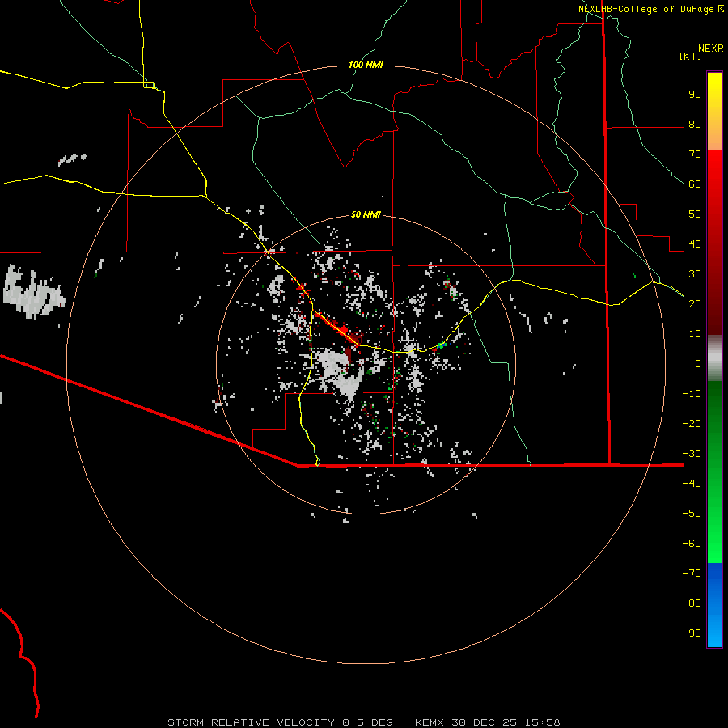Select the 100 NMI range ring label
This screenshot has width=728, height=728.
pos(366,65)
